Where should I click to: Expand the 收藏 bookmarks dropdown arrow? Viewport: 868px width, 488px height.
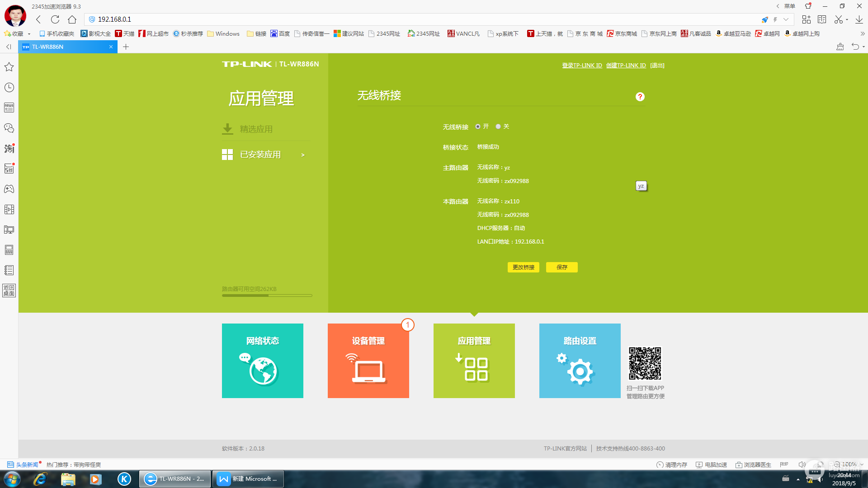click(x=29, y=34)
